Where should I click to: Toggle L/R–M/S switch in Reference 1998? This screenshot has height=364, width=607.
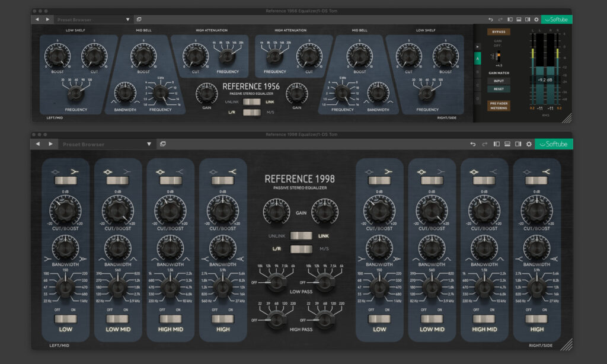tap(301, 248)
